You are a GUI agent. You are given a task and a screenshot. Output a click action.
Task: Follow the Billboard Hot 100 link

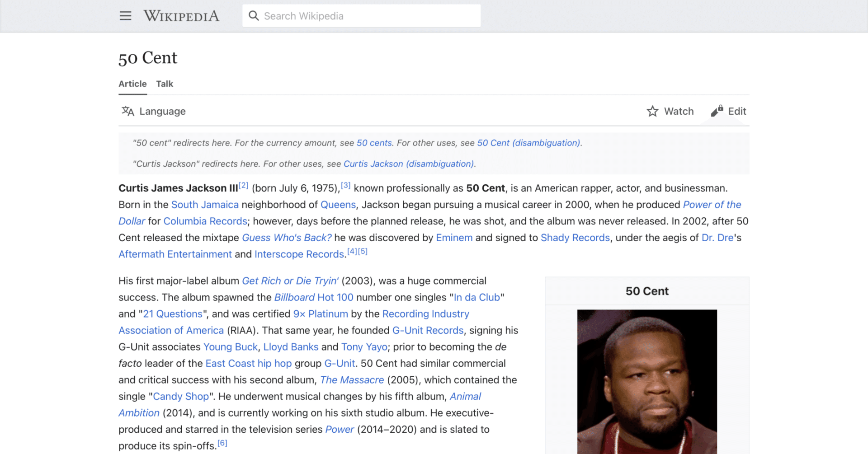tap(314, 297)
